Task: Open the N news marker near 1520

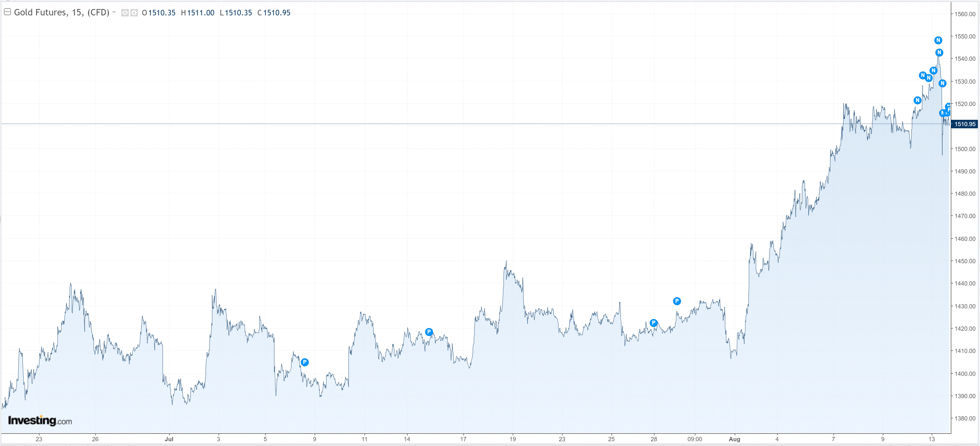Action: tap(917, 100)
